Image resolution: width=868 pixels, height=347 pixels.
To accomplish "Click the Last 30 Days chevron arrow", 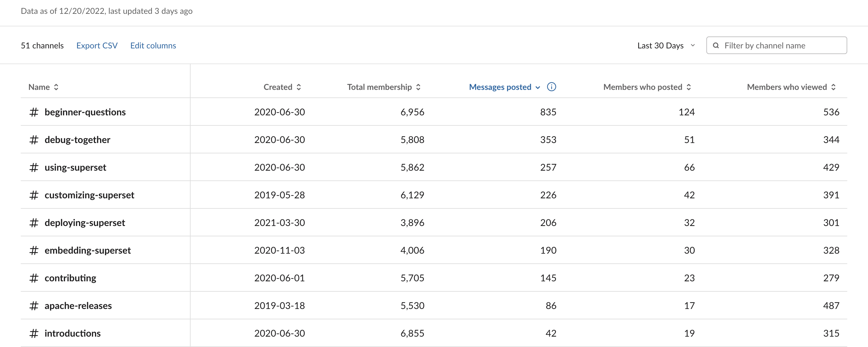I will (693, 46).
